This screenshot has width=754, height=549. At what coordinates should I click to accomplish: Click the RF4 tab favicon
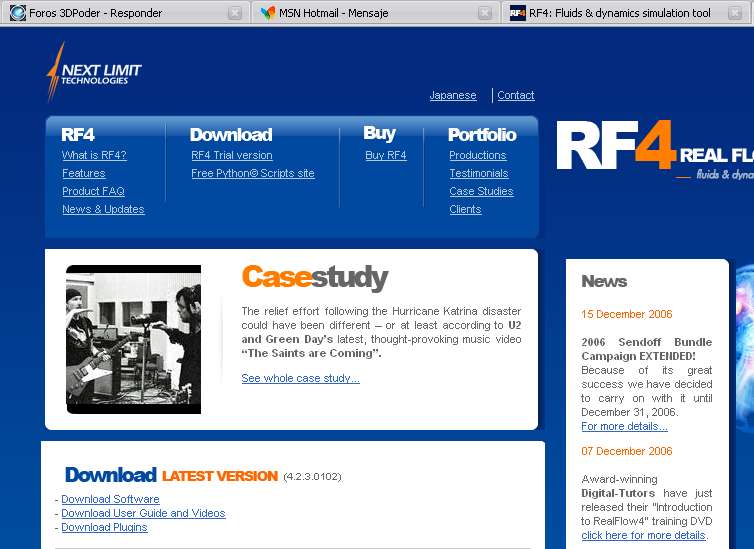[517, 12]
